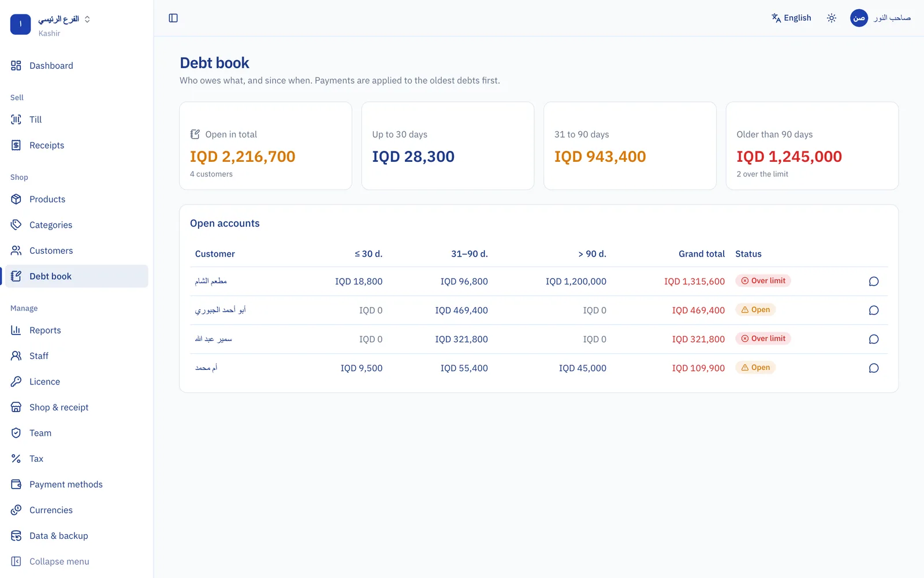Click the Customer column header
The image size is (924, 578).
click(x=215, y=254)
